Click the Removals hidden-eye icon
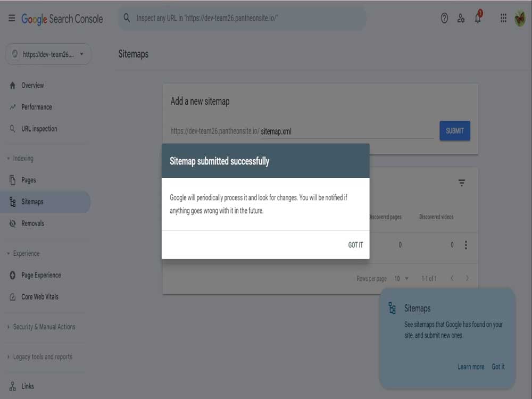 (x=13, y=223)
